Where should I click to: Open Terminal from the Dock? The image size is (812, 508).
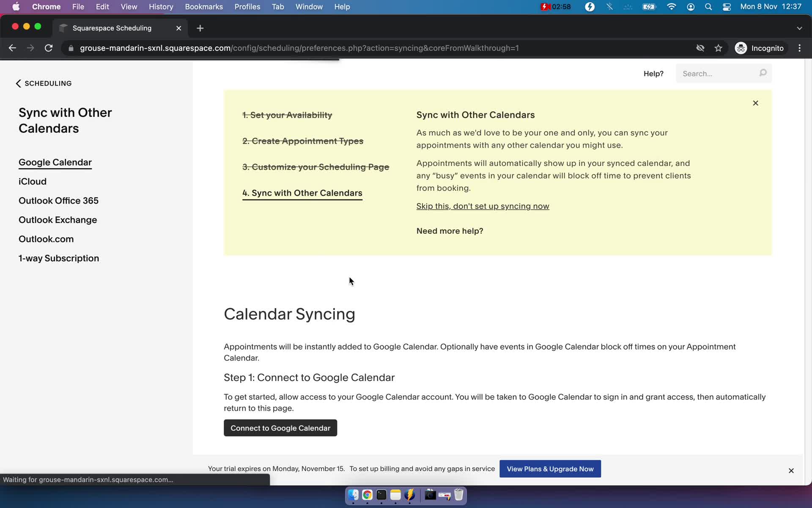pos(381,495)
